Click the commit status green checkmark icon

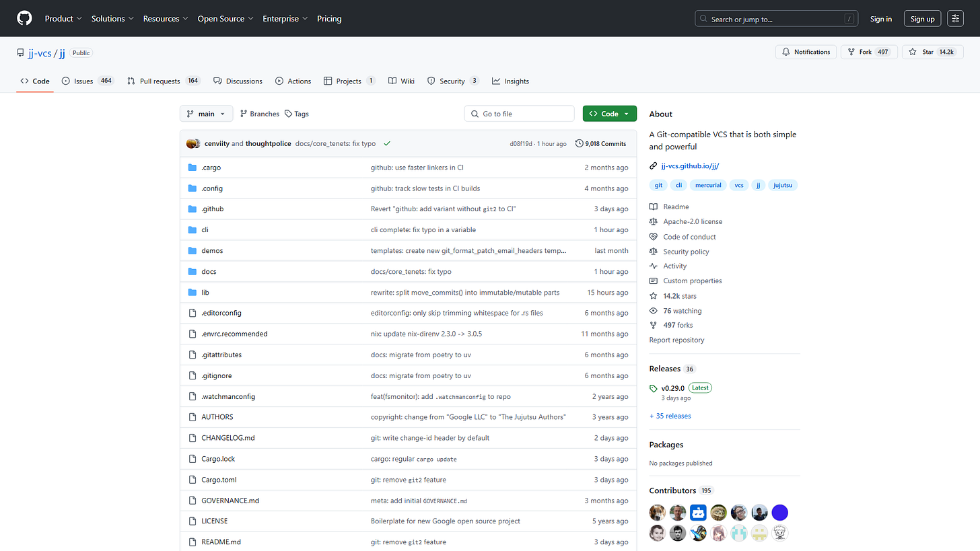[387, 143]
